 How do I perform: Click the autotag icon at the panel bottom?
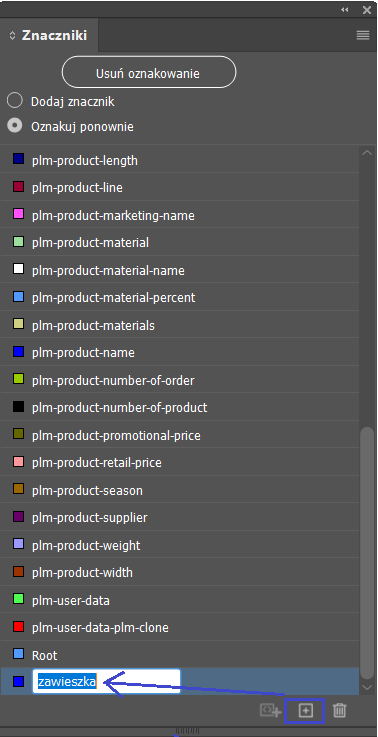click(x=270, y=710)
